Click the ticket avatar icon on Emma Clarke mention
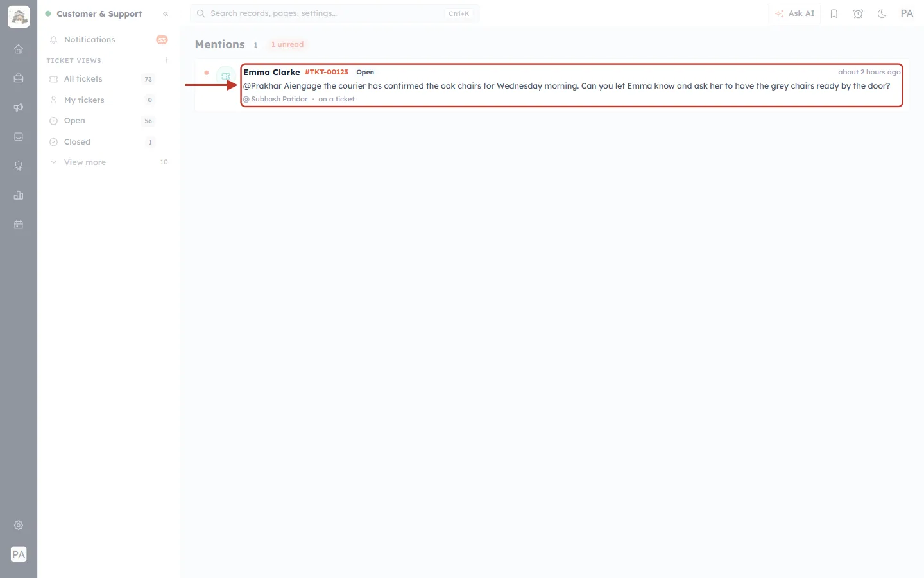Screen dimensions: 924x578 tap(226, 76)
